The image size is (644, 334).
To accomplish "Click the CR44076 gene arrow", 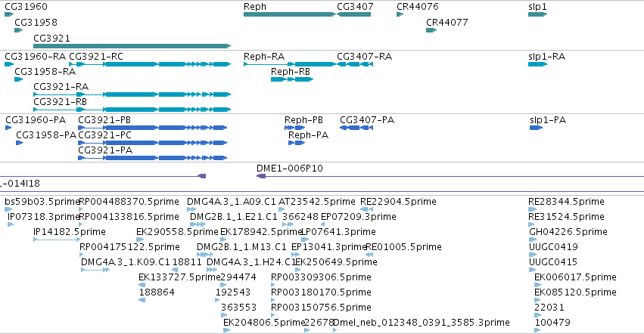I will [400, 14].
